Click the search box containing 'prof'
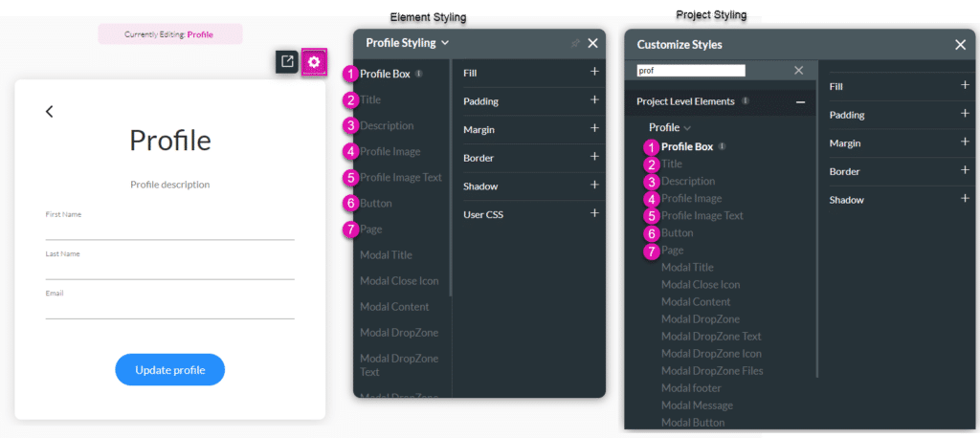 (x=690, y=71)
